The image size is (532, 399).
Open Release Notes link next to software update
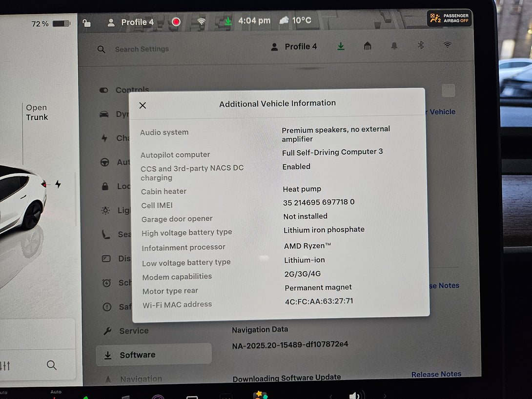point(436,374)
